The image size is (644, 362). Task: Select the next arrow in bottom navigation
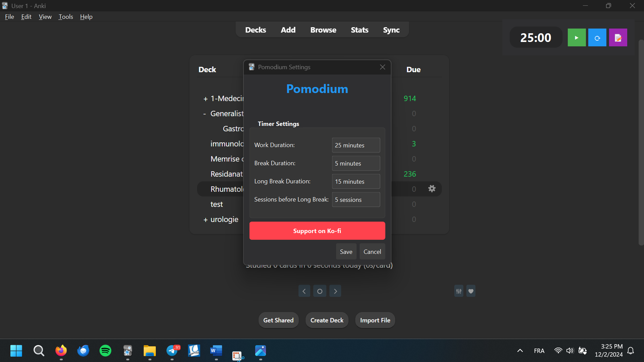pos(335,291)
